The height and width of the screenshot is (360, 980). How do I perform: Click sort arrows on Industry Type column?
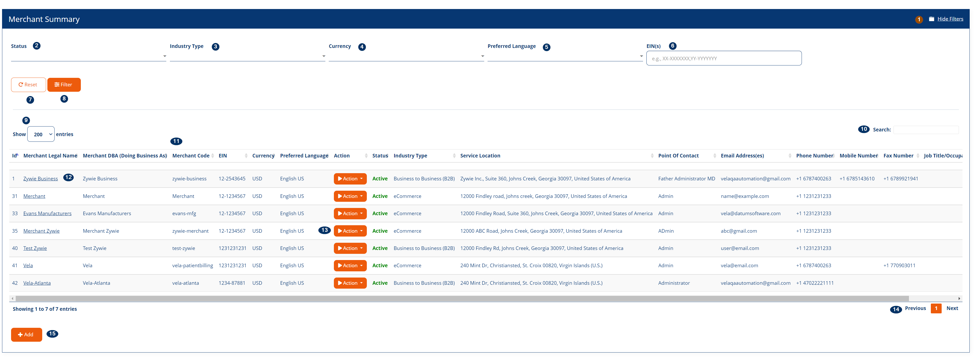454,156
